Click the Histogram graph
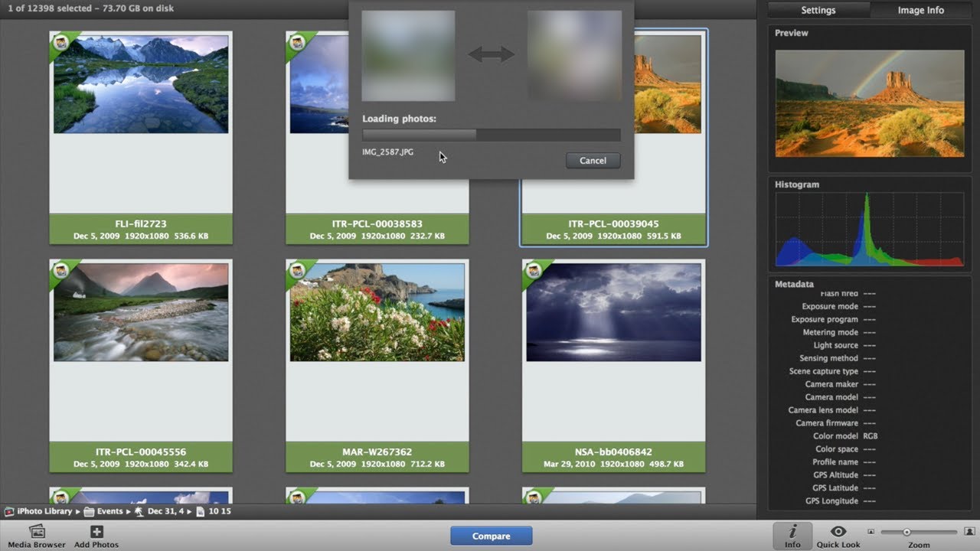This screenshot has width=980, height=551. [x=870, y=230]
